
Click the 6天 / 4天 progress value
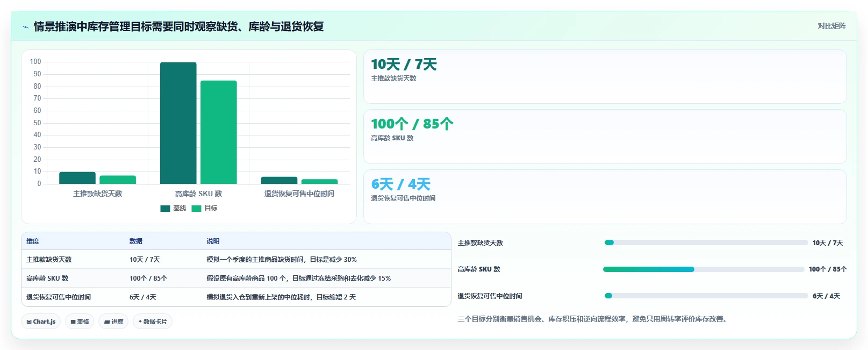tap(826, 296)
